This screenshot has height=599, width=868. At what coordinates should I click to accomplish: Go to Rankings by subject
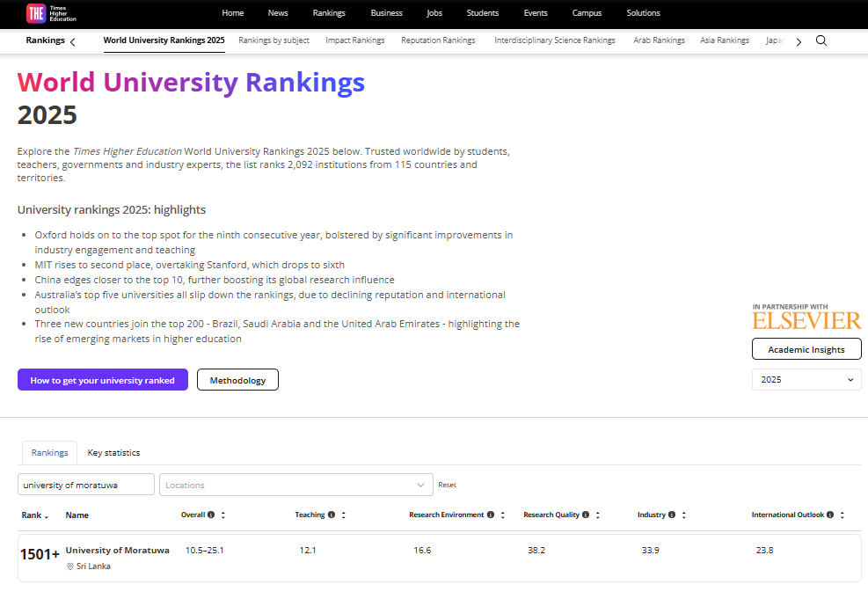pyautogui.click(x=274, y=40)
